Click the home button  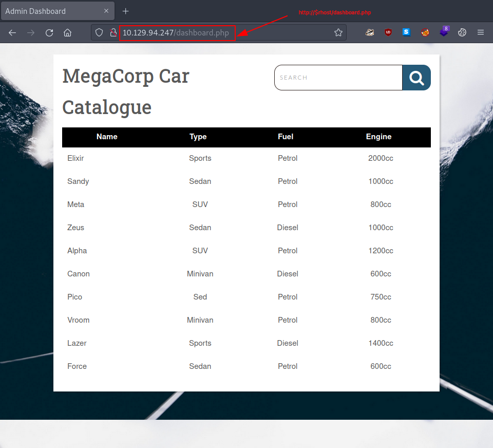[67, 32]
